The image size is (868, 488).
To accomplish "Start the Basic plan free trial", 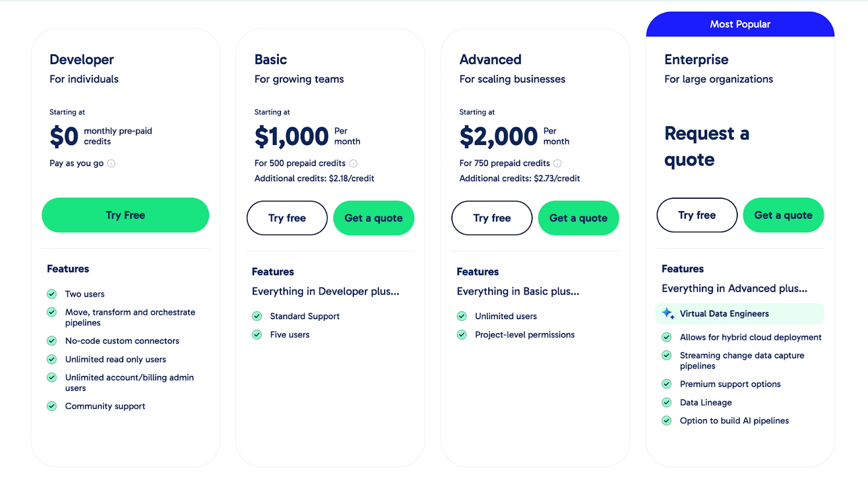I will point(287,218).
